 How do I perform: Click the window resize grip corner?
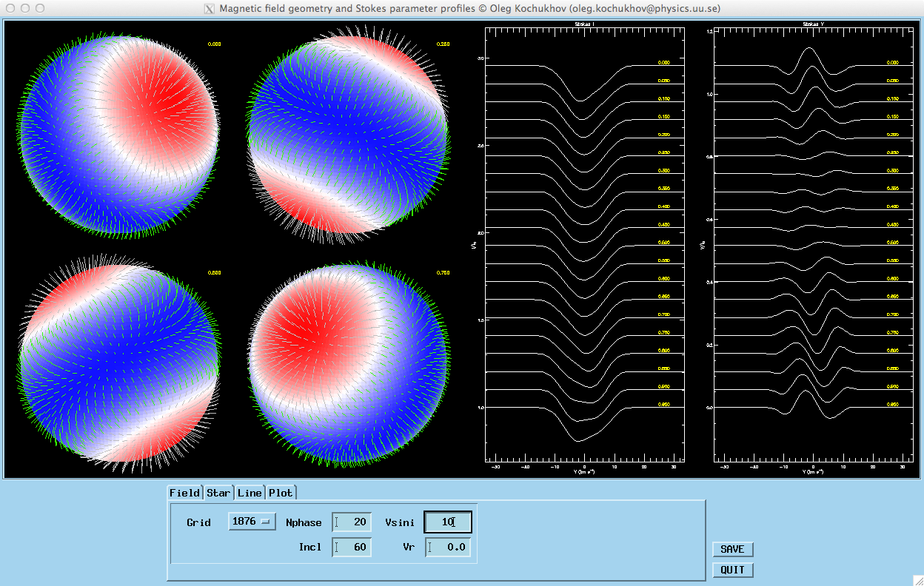tap(917, 579)
